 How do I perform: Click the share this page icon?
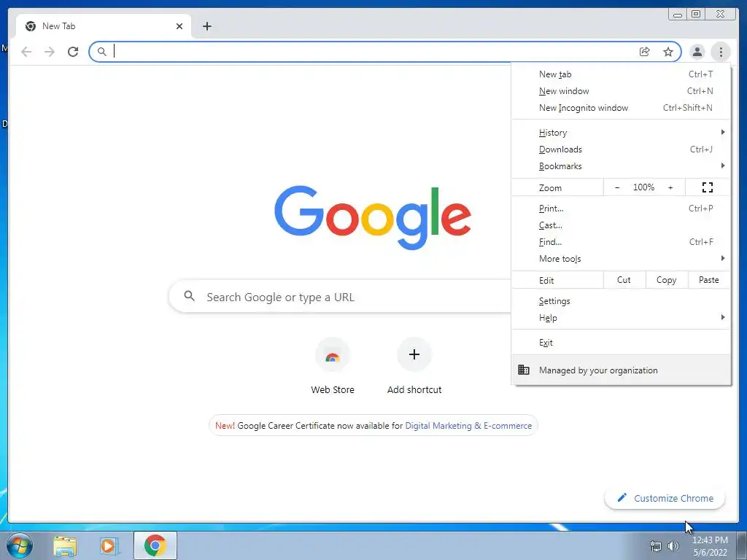645,52
